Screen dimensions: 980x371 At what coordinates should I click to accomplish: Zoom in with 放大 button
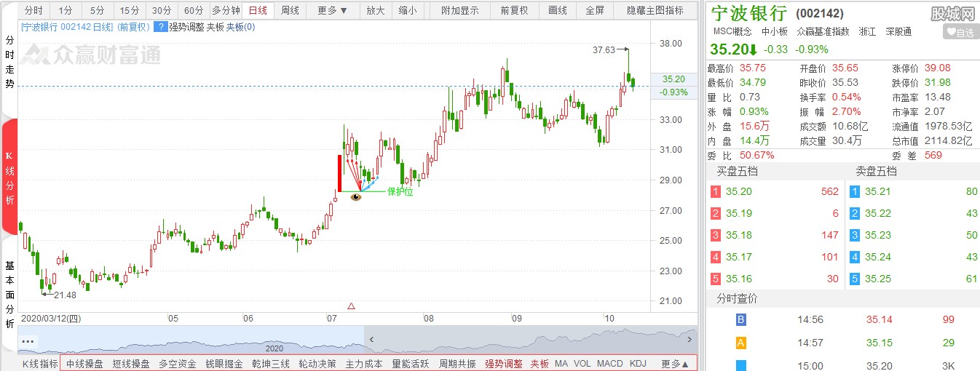pos(376,11)
